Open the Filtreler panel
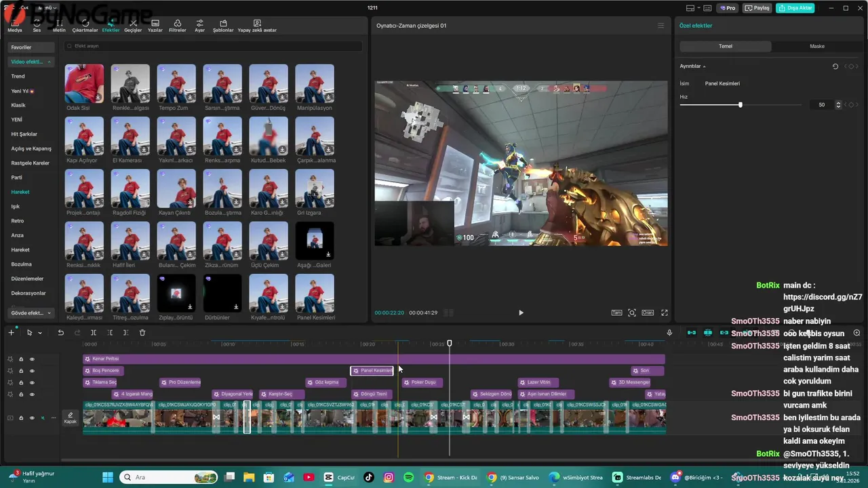 [x=177, y=26]
